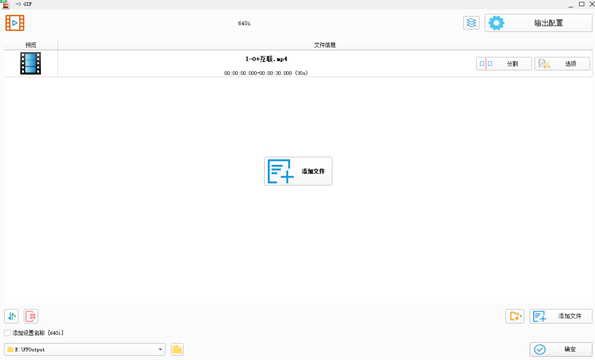Click the blue sort arrows icon

coord(11,316)
